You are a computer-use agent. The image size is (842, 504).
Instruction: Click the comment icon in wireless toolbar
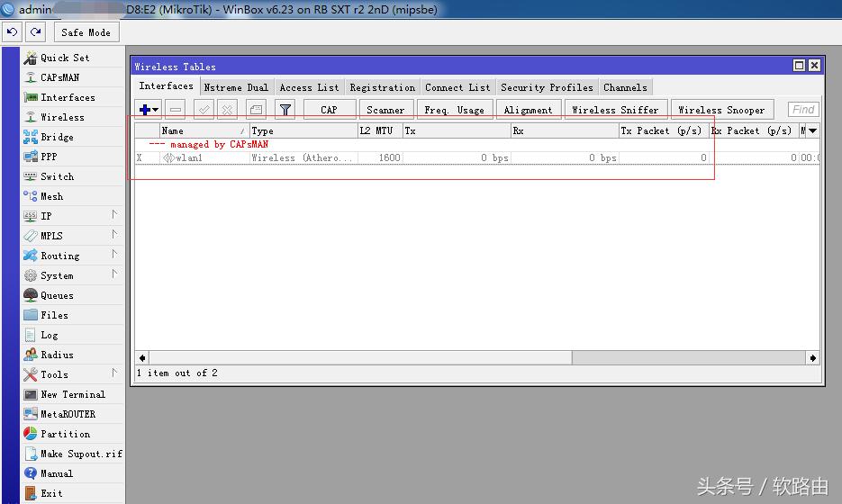[256, 110]
